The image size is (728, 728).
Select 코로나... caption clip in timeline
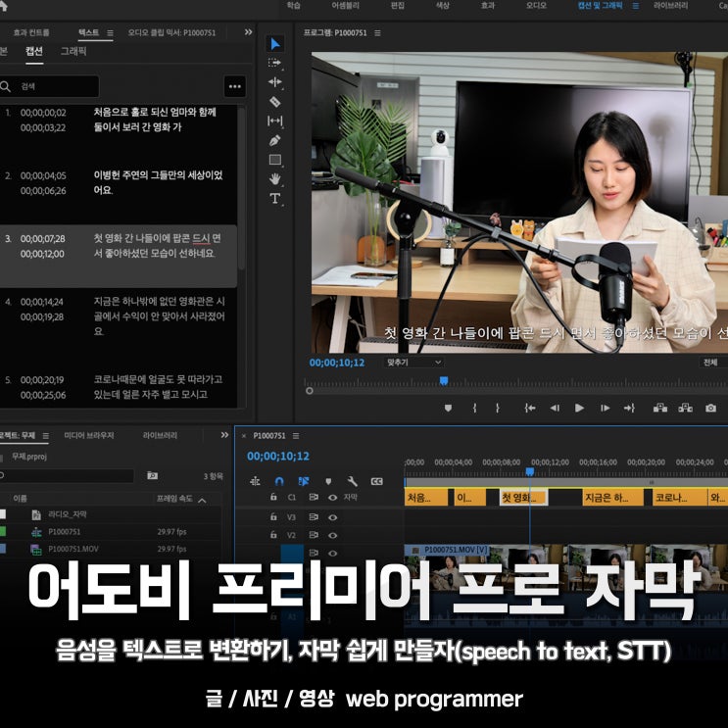(679, 497)
